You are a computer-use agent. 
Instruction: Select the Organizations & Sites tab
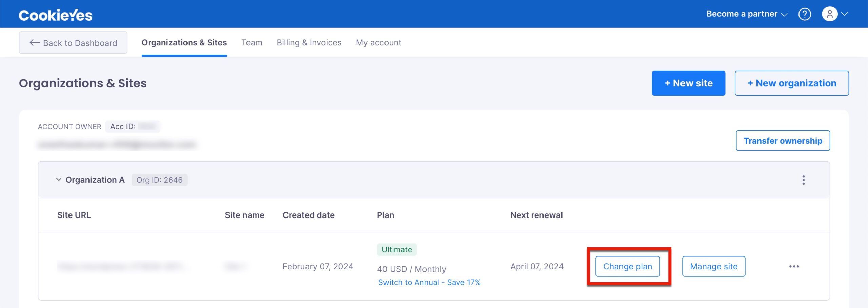pos(184,43)
